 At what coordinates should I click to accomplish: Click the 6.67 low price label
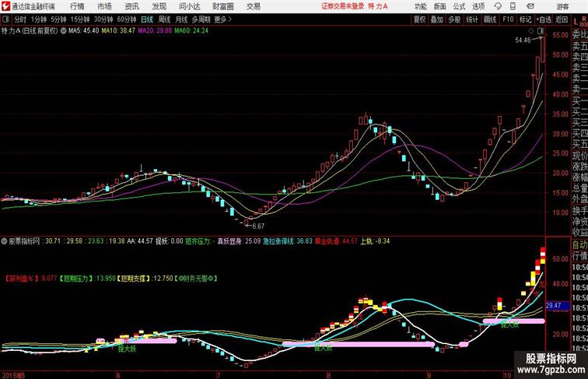tap(258, 226)
